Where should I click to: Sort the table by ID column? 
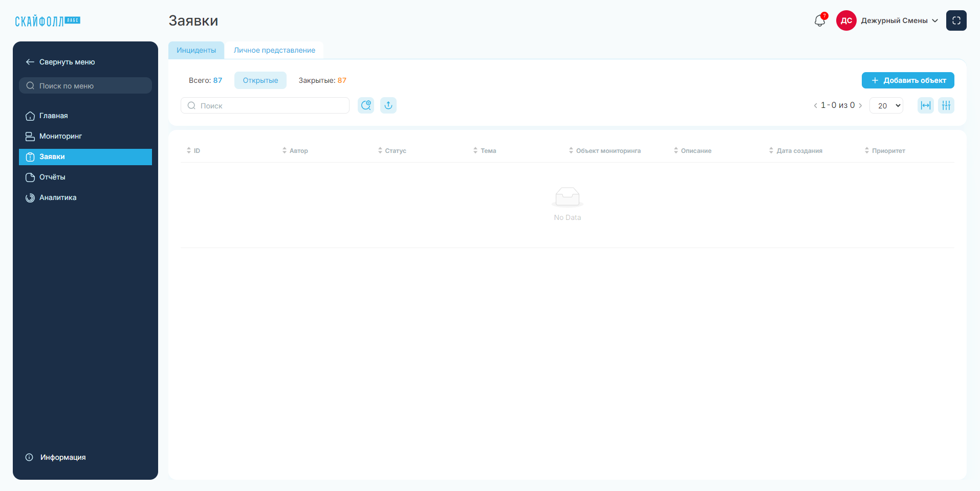(x=193, y=150)
